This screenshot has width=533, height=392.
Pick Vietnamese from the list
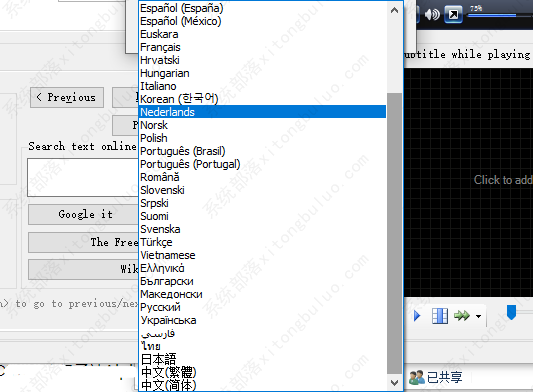[x=262, y=255]
